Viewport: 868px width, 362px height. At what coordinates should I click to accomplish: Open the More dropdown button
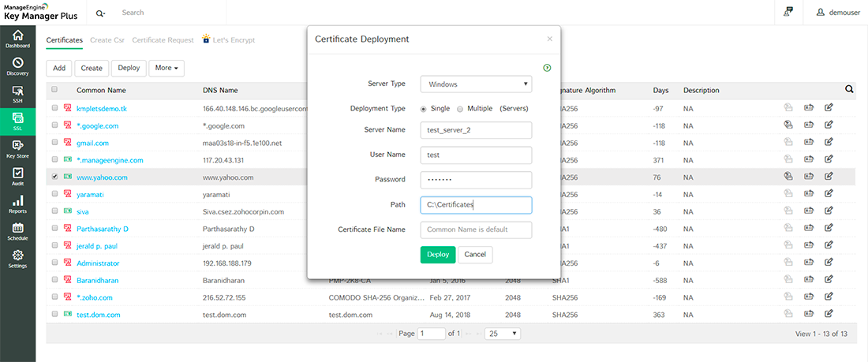(166, 68)
